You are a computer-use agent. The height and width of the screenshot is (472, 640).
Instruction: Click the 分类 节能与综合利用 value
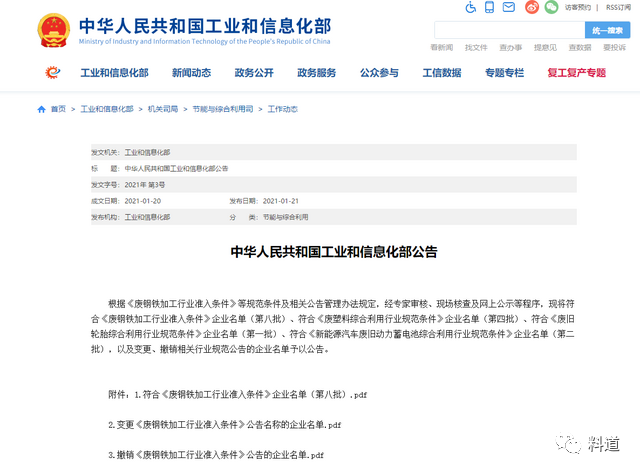click(x=285, y=217)
